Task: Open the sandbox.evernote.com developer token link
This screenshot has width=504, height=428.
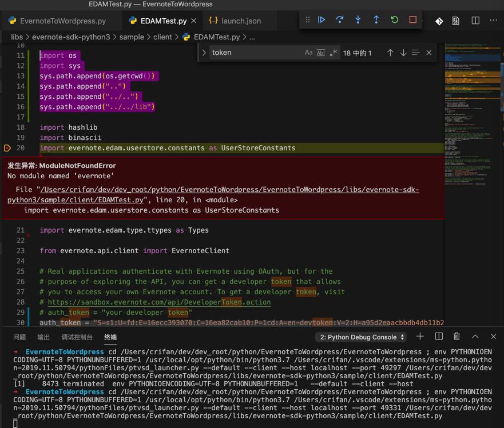Action: point(159,302)
